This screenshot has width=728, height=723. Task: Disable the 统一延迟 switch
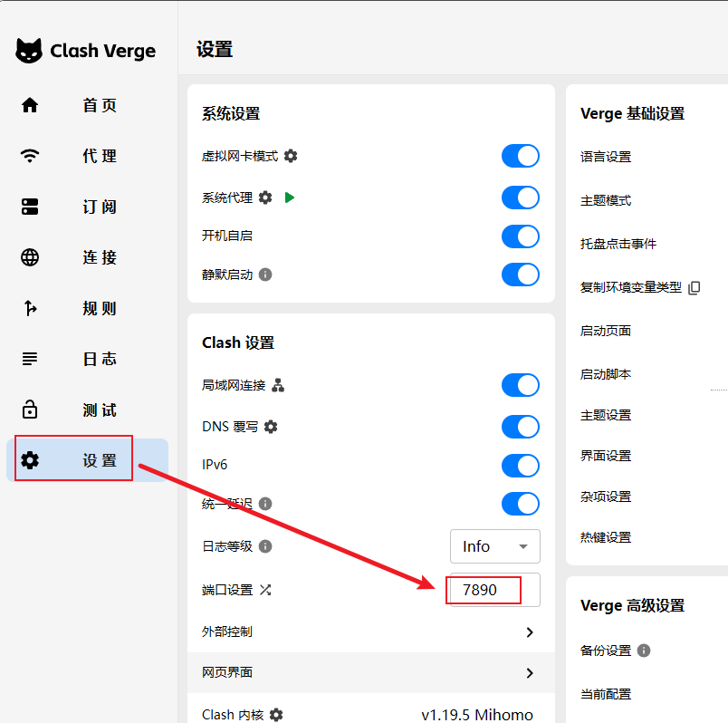[x=521, y=504]
